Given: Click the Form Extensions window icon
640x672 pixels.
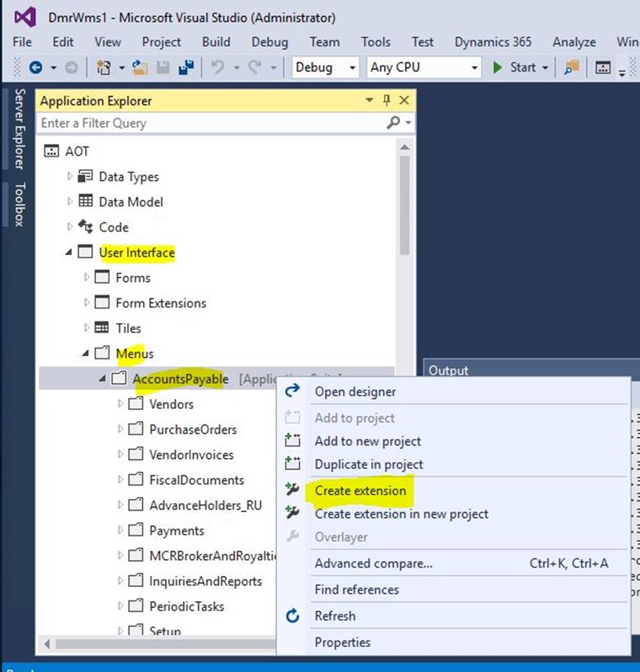Looking at the screenshot, I should point(102,302).
